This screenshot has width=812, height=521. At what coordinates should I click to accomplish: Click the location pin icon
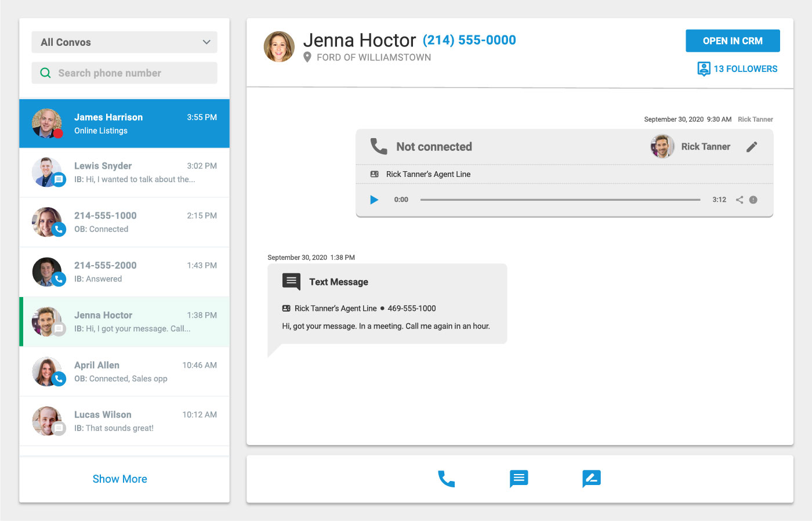click(307, 57)
